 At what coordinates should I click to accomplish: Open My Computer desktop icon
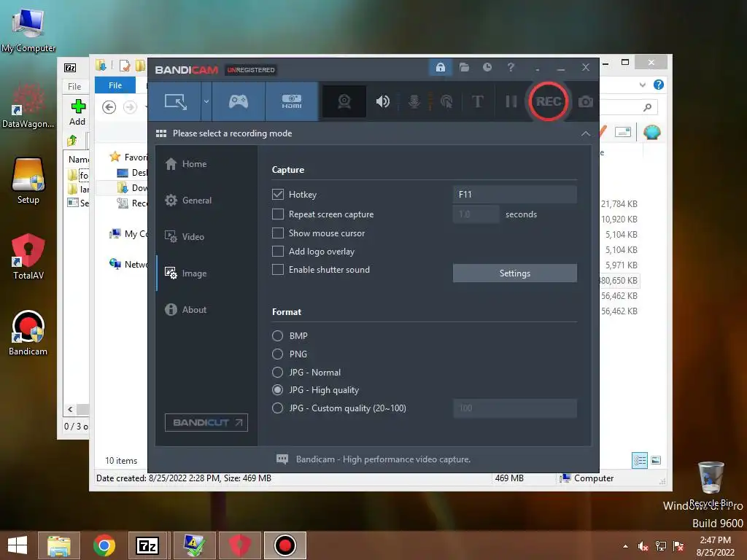[x=28, y=31]
